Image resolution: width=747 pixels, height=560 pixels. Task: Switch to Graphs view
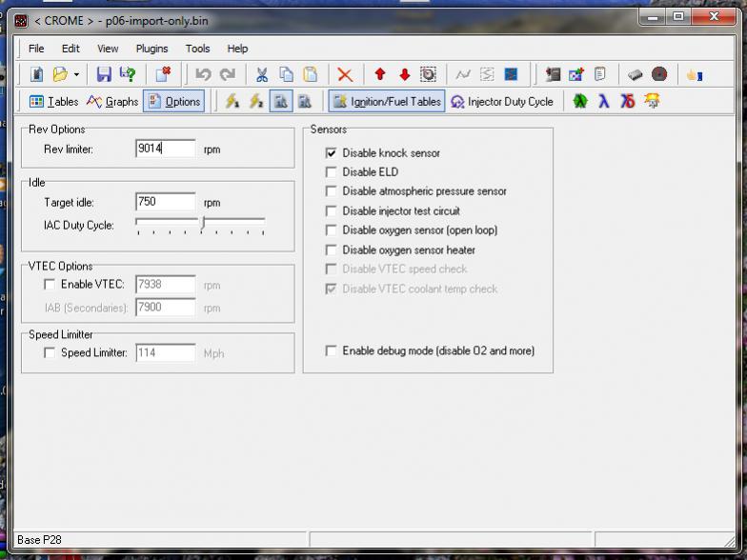pyautogui.click(x=112, y=101)
